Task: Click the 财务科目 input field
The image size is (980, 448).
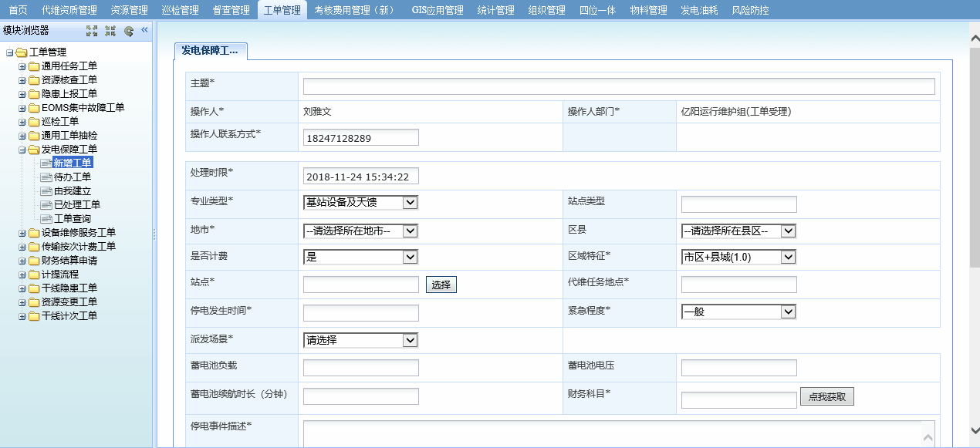Action: click(739, 399)
